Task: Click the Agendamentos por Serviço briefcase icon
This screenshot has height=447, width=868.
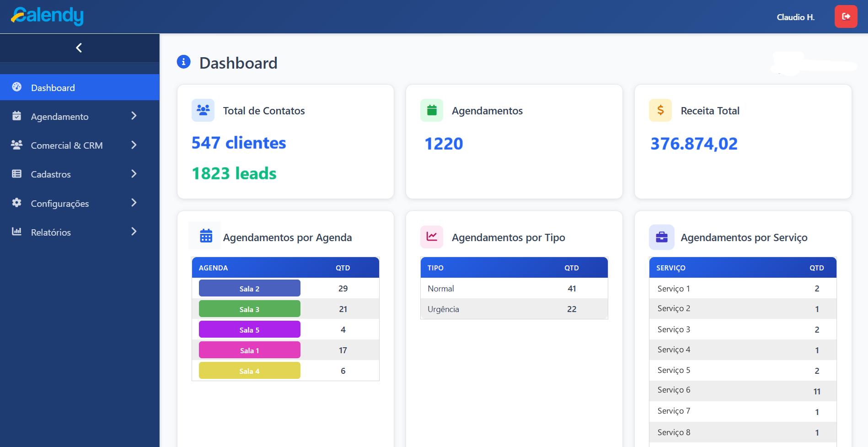Action: [x=661, y=237]
